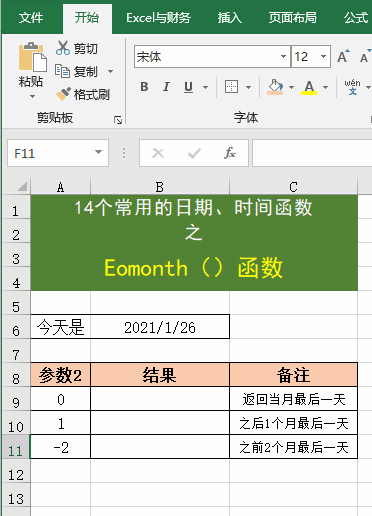372x516 pixels.
Task: Switch to the 页面布局 tab
Action: [293, 18]
